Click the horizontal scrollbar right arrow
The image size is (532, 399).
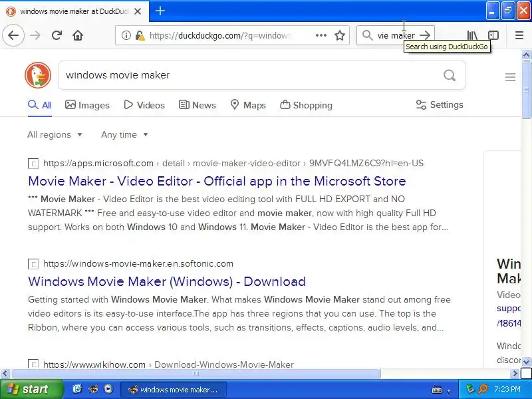pos(515,374)
